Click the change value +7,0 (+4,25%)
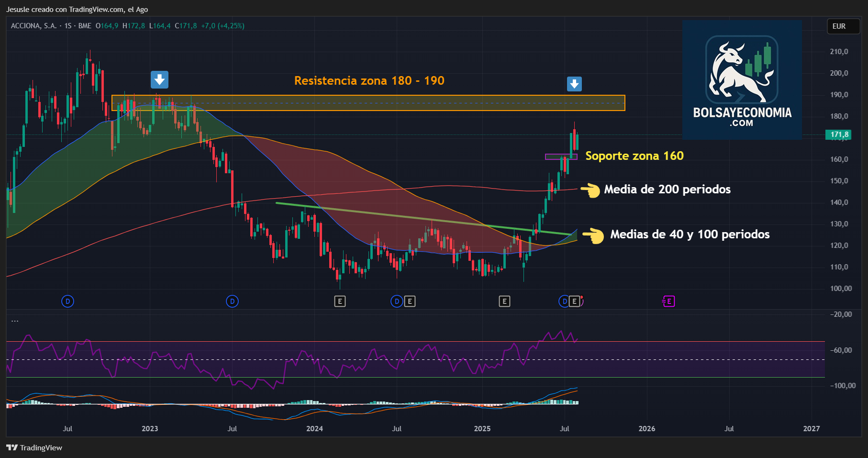868x458 pixels. click(223, 26)
